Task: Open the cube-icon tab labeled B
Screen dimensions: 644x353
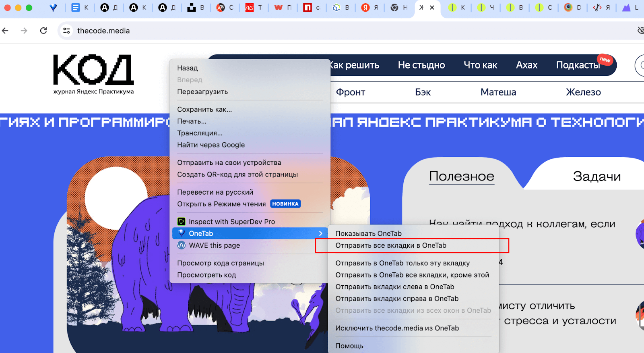Action: 341,8
